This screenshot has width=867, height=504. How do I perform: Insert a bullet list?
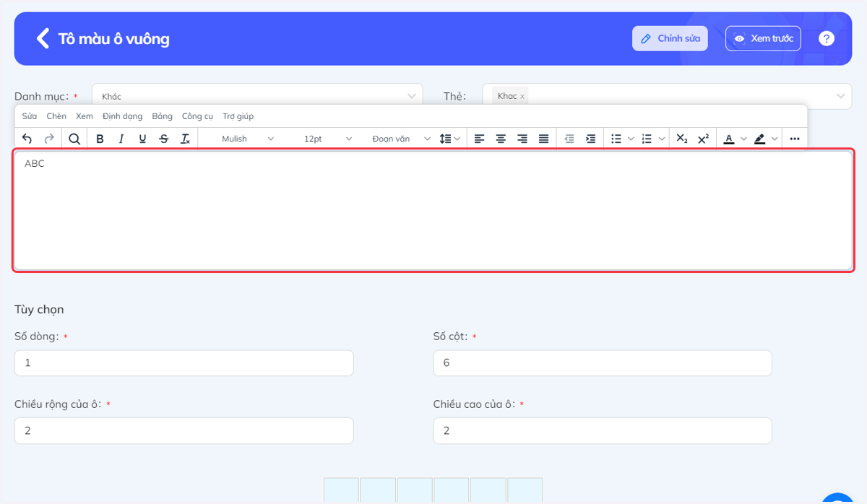pyautogui.click(x=616, y=139)
